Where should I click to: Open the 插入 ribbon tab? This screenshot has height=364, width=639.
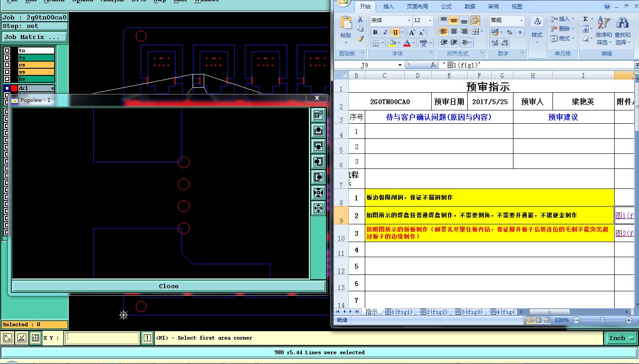pos(388,7)
